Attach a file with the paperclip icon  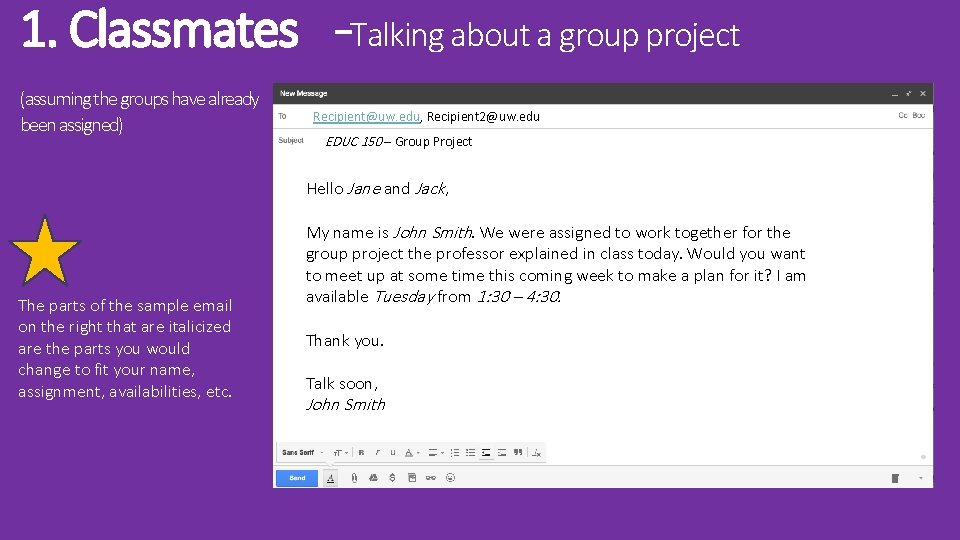point(354,478)
